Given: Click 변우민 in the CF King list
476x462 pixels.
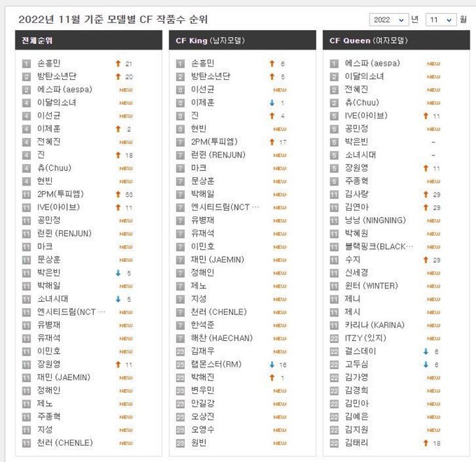Looking at the screenshot, I should click(203, 390).
